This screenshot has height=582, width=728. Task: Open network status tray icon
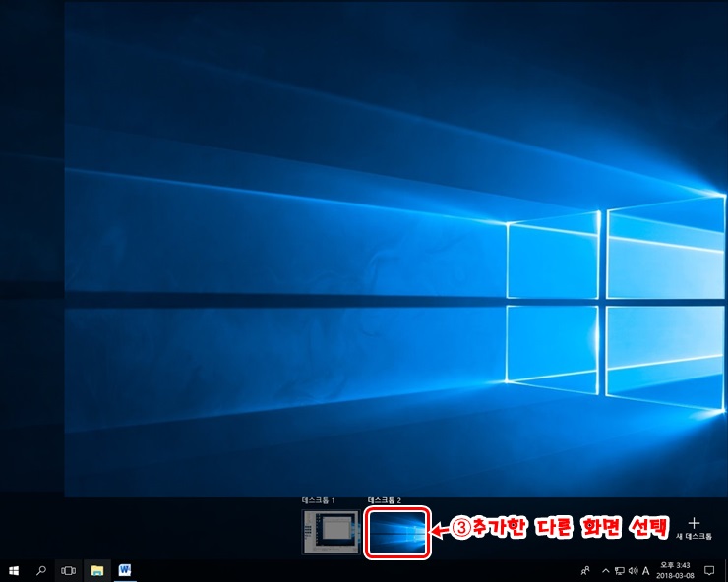(x=620, y=570)
